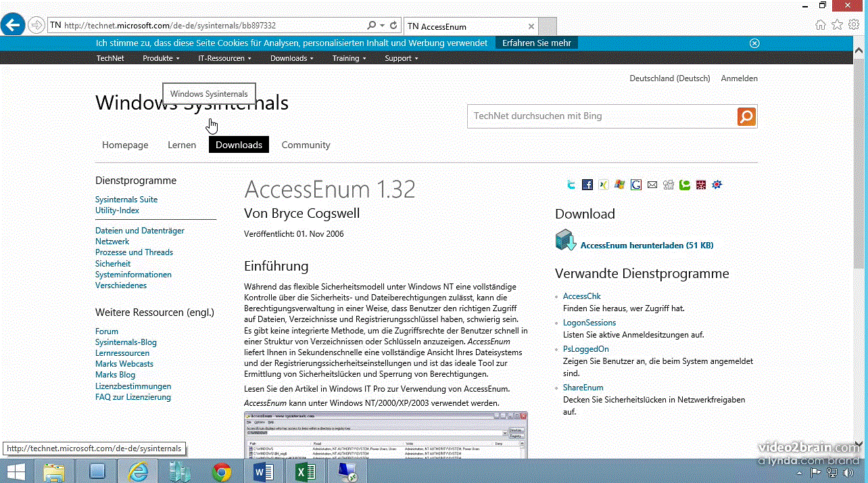Click Deutschland (Deutsch) language link
This screenshot has width=868, height=483.
(x=670, y=78)
